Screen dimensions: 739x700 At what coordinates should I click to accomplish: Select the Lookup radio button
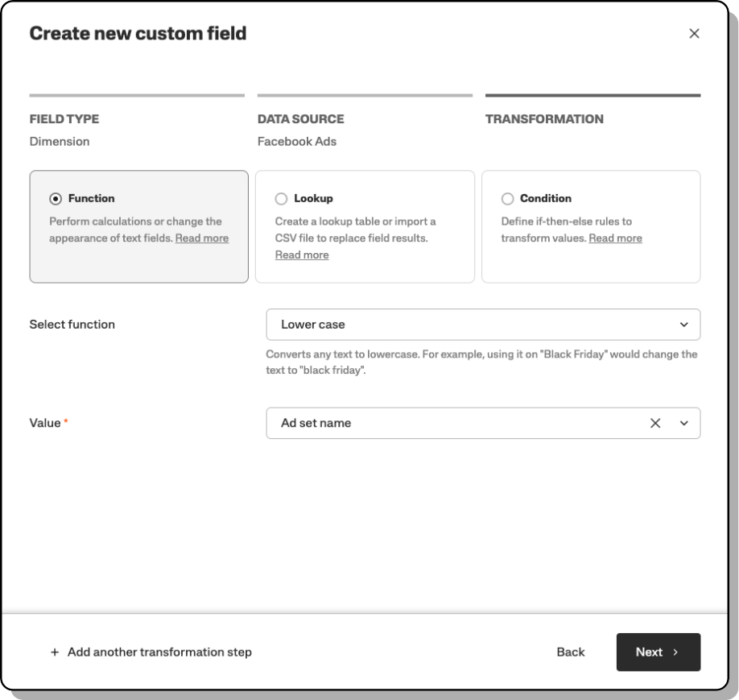tap(281, 199)
